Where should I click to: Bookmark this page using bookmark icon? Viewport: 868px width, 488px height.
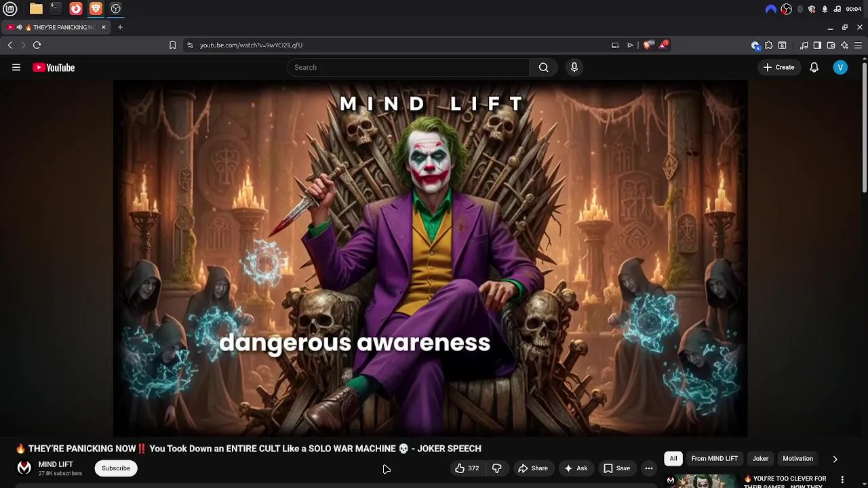172,45
